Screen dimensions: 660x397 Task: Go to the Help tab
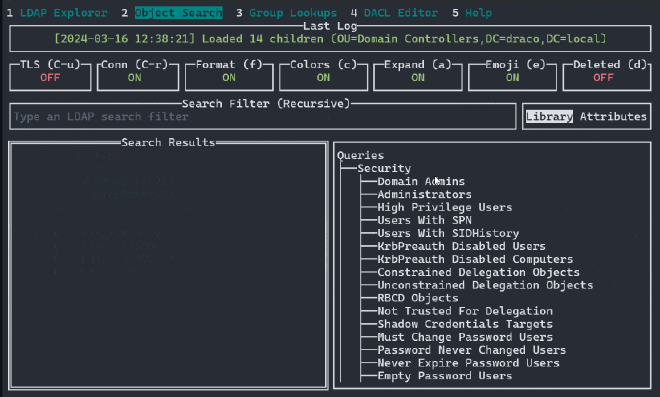[x=478, y=13]
